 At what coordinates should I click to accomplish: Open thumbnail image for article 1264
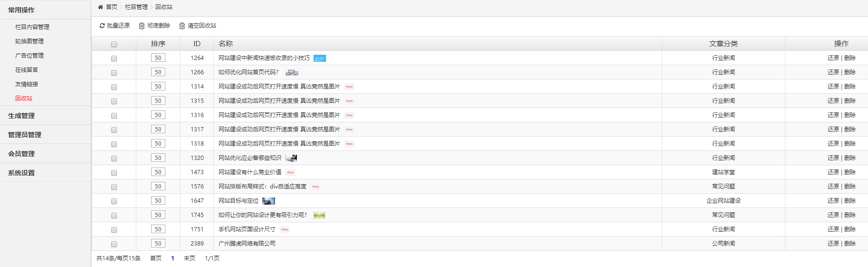coord(320,59)
